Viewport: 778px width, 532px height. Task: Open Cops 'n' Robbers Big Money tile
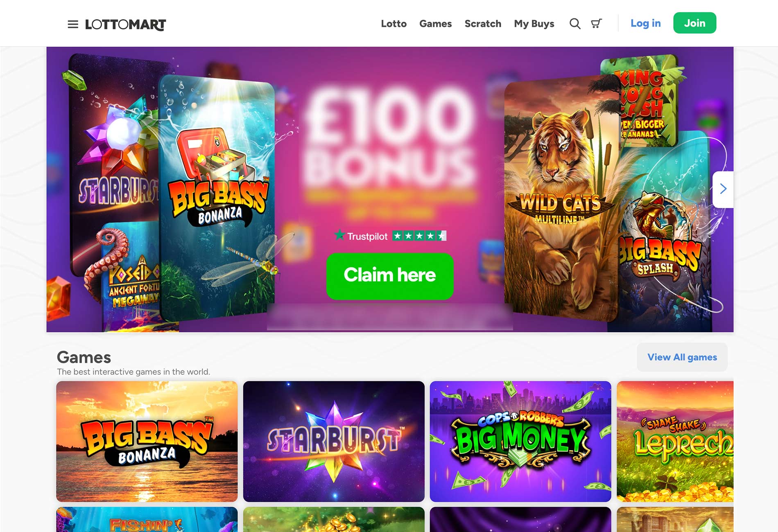pyautogui.click(x=520, y=442)
